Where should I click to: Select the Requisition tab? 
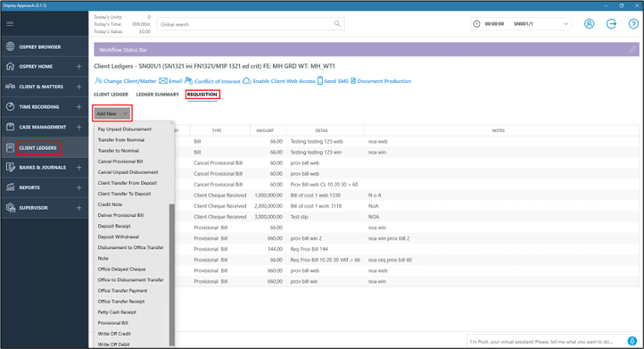[202, 94]
